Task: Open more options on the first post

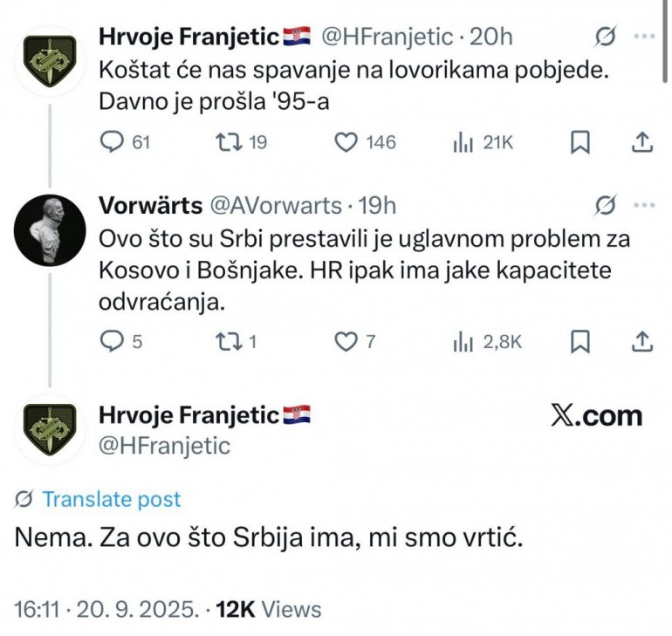Action: coord(643,37)
